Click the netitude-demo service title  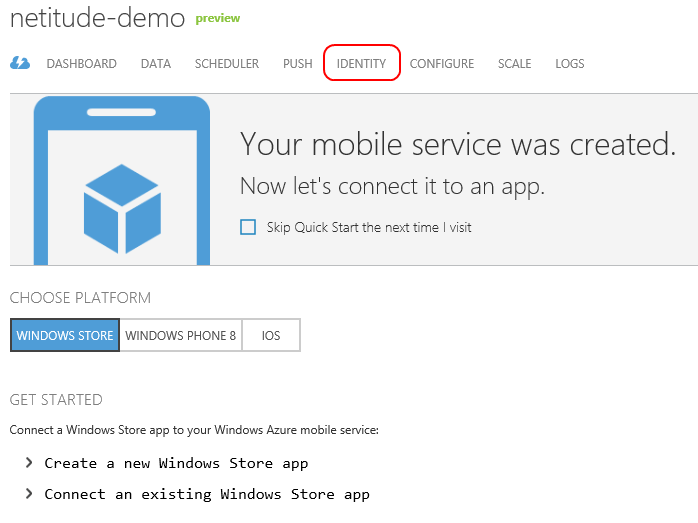[x=97, y=18]
